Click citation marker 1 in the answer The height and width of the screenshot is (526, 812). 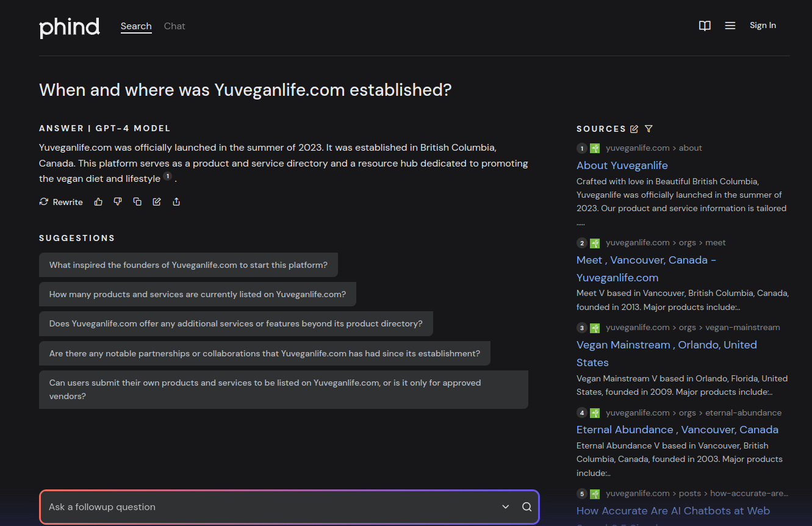tap(168, 177)
